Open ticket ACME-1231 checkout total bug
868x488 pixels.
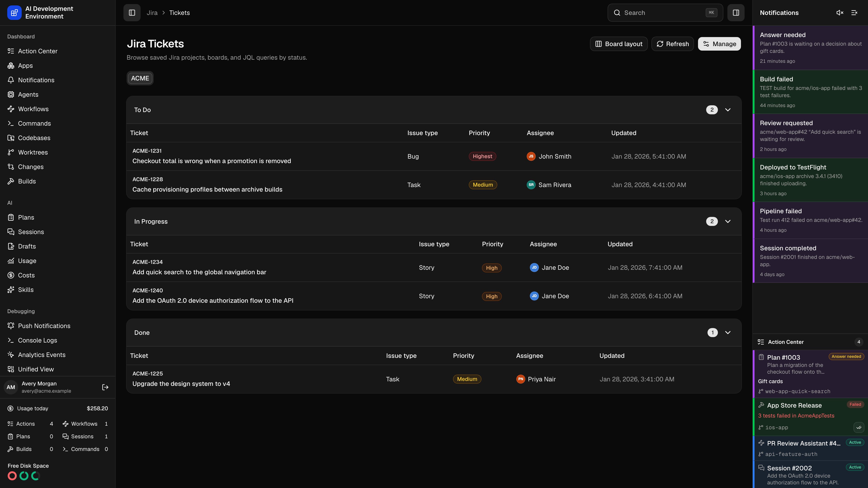point(434,156)
